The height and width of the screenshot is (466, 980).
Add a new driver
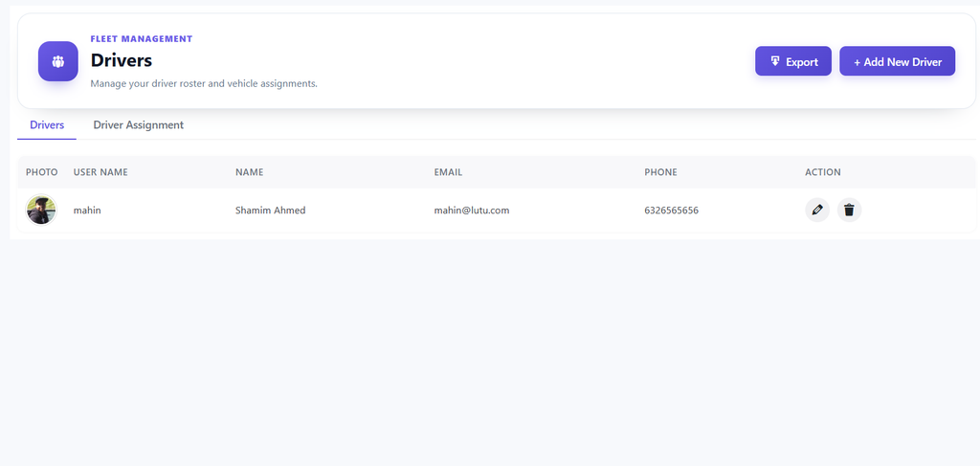[897, 61]
